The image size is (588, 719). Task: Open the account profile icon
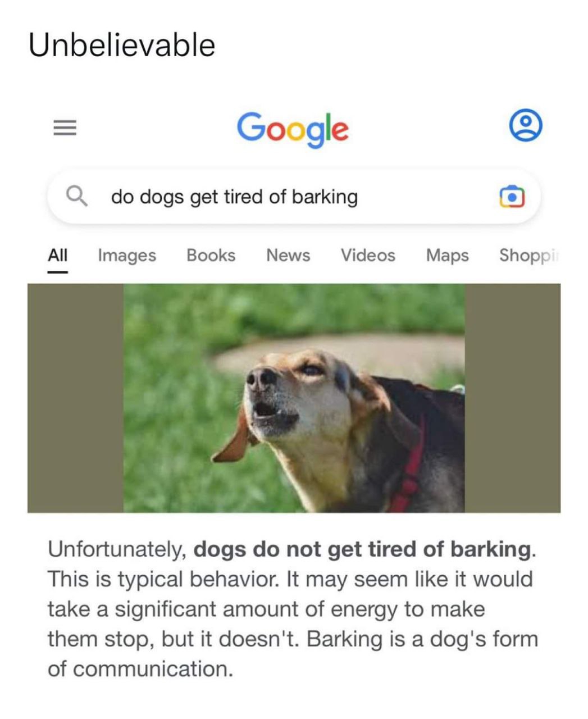click(525, 125)
